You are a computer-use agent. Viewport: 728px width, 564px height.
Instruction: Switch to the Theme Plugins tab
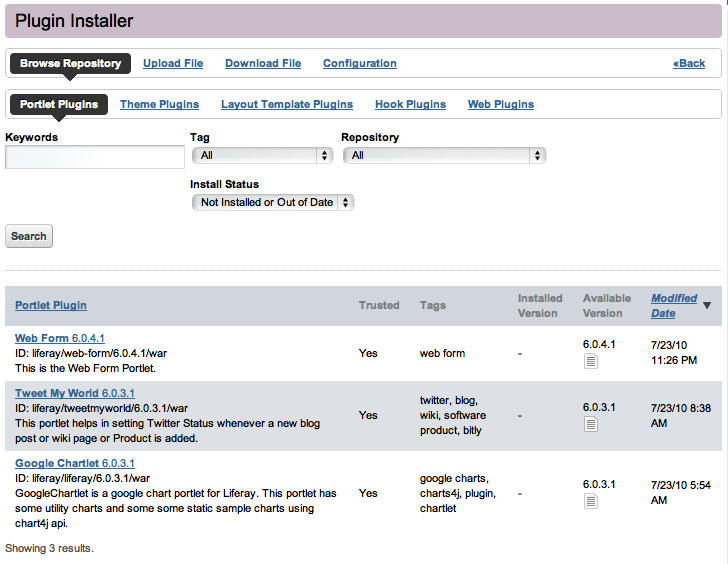pos(159,104)
